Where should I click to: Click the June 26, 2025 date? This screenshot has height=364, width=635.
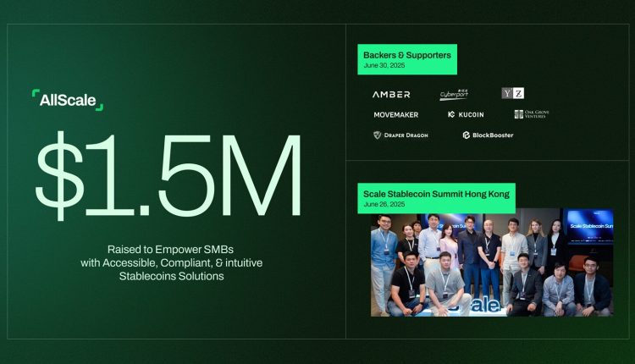[384, 205]
